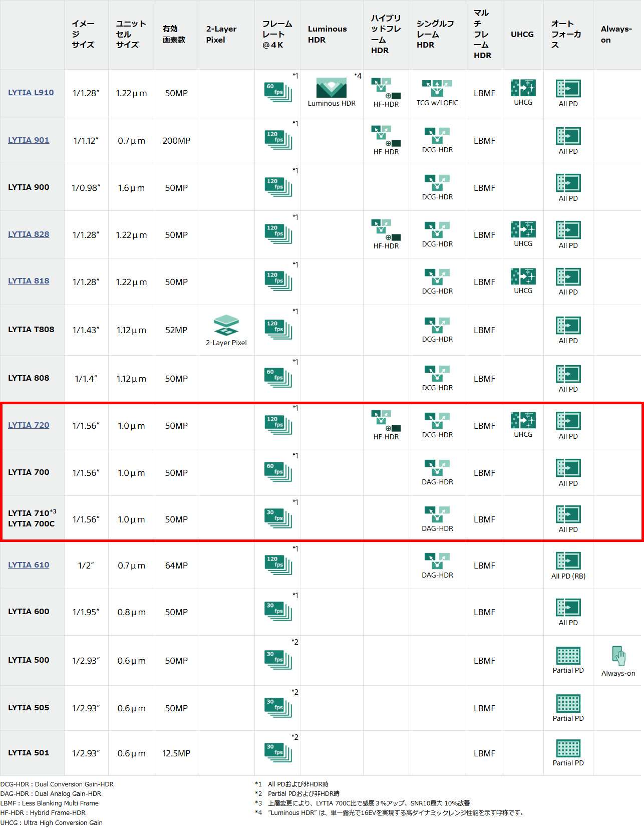Viewport: 644px width, 828px height.
Task: Click the DCG-HDR icon in LYTIA 900 row
Action: pos(437,183)
